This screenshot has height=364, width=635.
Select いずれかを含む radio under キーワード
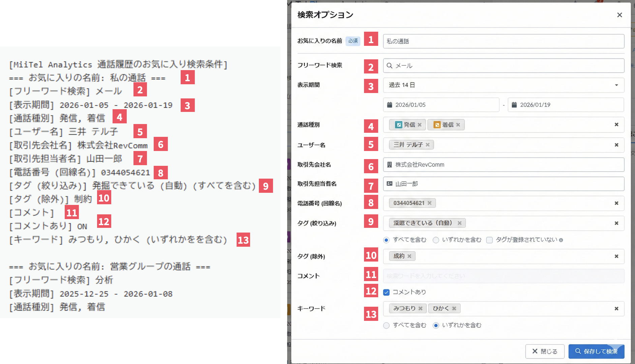tap(436, 326)
